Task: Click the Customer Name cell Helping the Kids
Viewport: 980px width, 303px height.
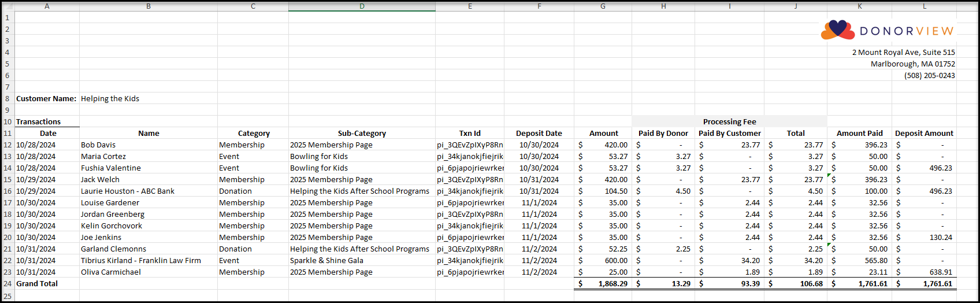Action: coord(149,99)
